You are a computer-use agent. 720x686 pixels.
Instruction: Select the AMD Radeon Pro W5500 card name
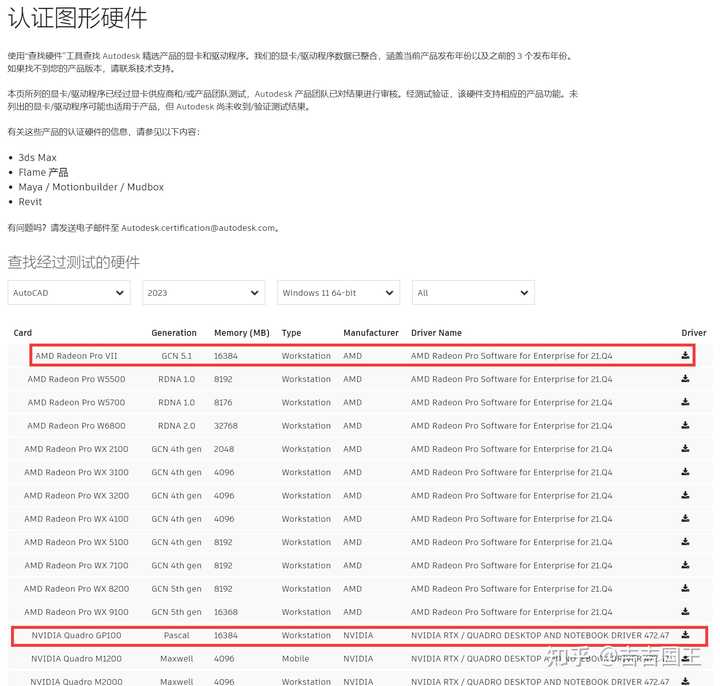[76, 379]
